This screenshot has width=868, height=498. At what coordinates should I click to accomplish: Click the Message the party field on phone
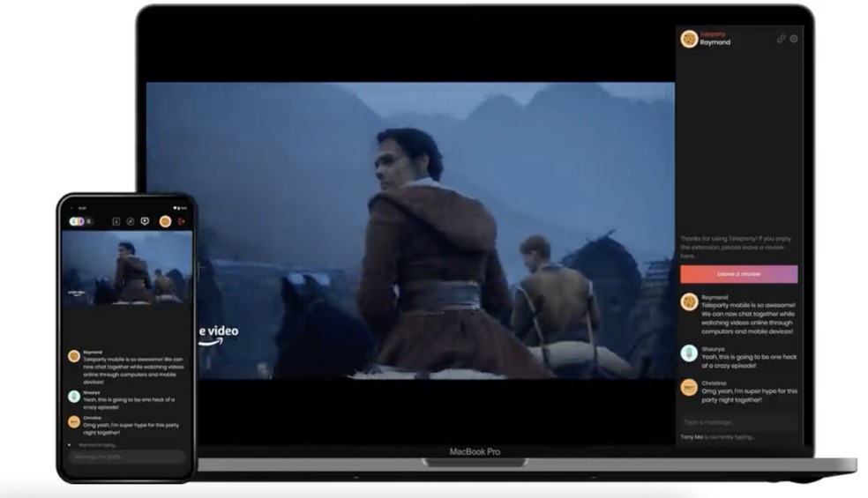[127, 457]
